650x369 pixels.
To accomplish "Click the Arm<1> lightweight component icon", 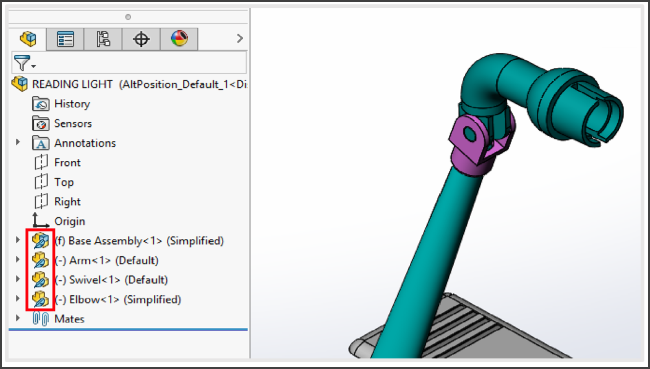I will coord(41,260).
